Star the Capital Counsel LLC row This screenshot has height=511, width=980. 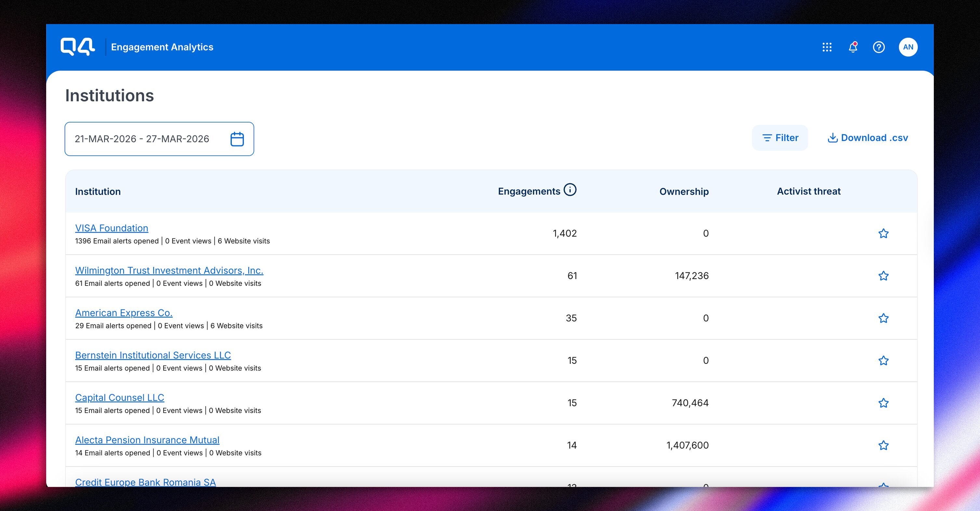(883, 403)
